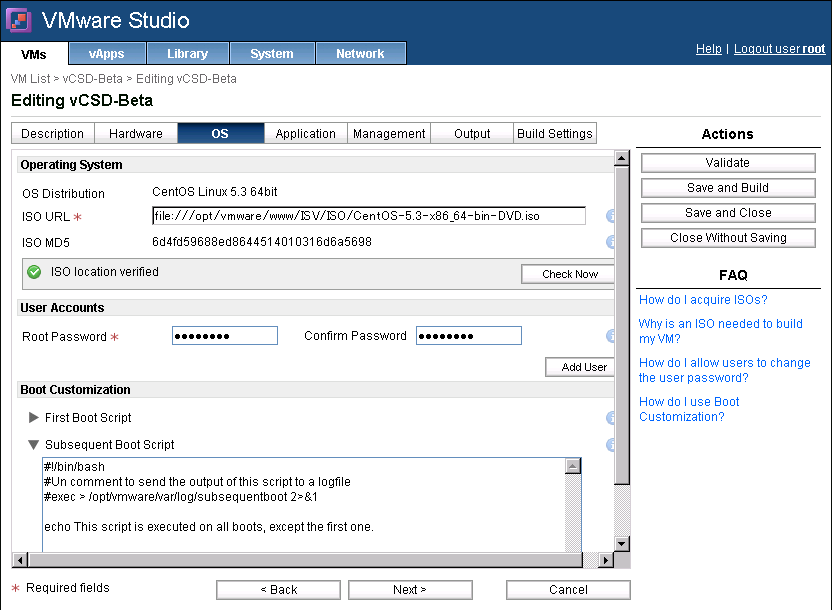Select the Application editing tab
Screen dimensions: 832x610
coord(306,134)
